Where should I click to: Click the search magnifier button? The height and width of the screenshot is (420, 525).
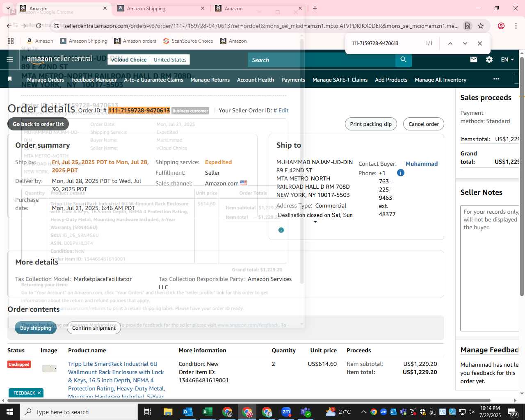coord(404,59)
